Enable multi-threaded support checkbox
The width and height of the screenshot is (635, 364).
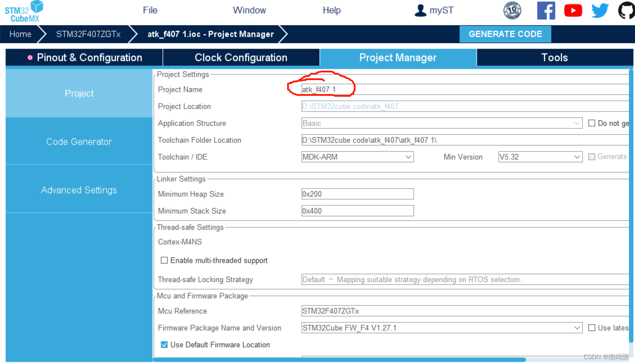pyautogui.click(x=164, y=261)
